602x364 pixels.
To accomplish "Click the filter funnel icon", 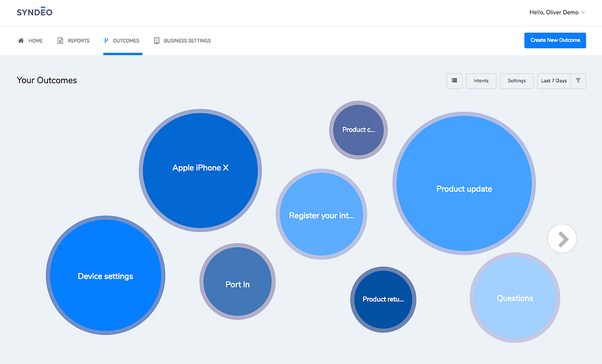I will pyautogui.click(x=578, y=81).
